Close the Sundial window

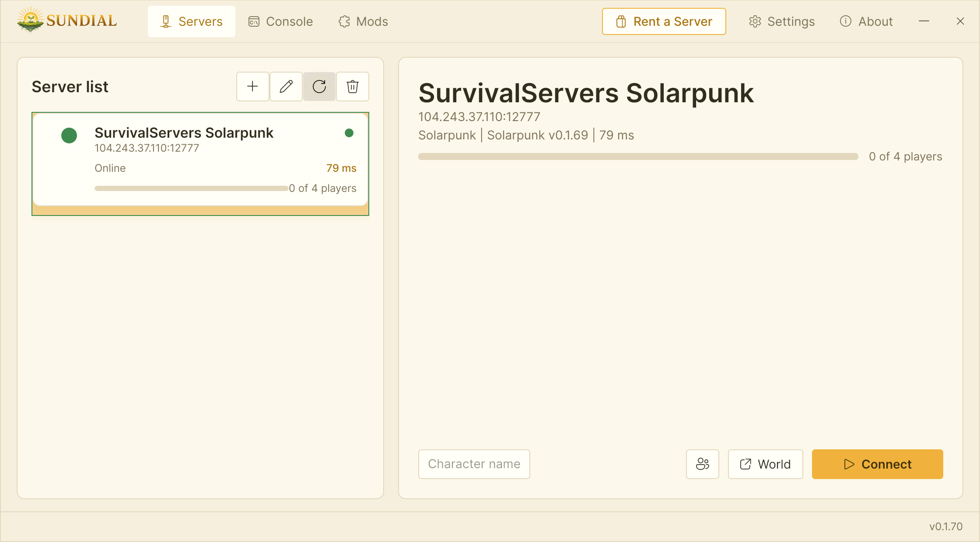pyautogui.click(x=960, y=21)
